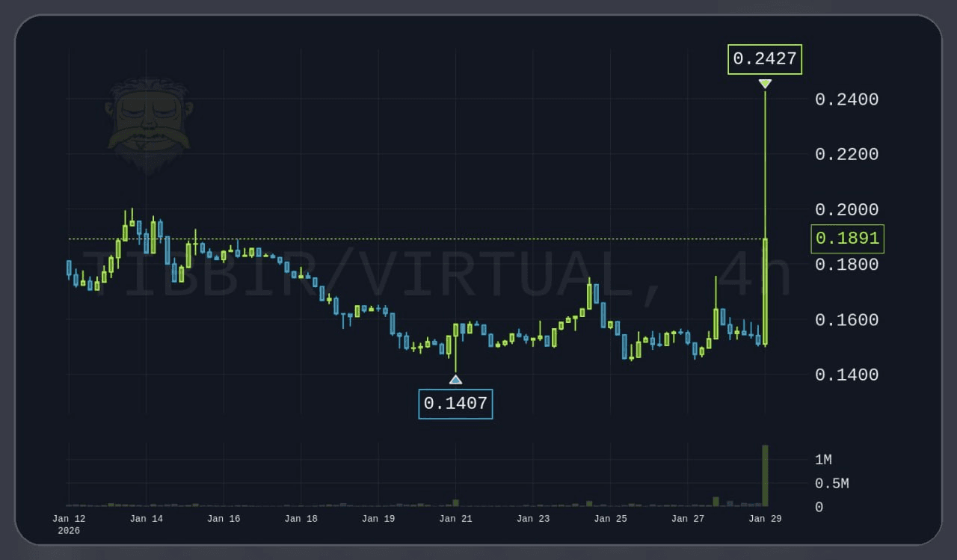Click the Jan 23 date label
The height and width of the screenshot is (560, 957).
[533, 518]
